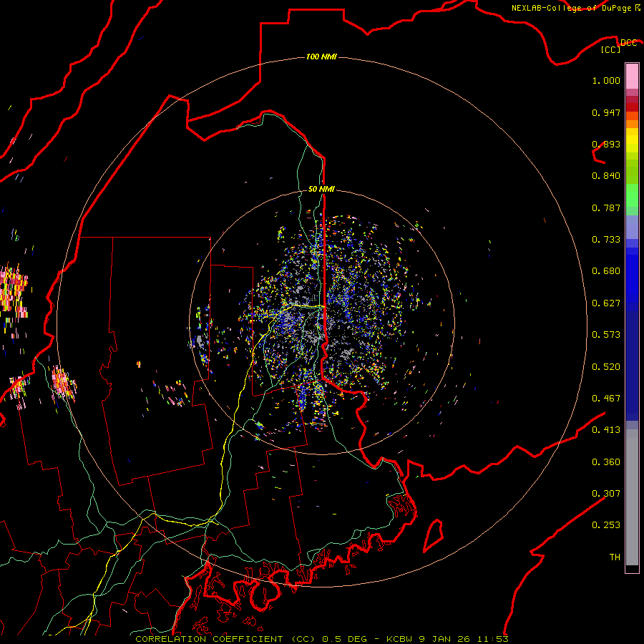Click the 11:53 timestamp in caption
This screenshot has height=644, width=644.
(493, 639)
